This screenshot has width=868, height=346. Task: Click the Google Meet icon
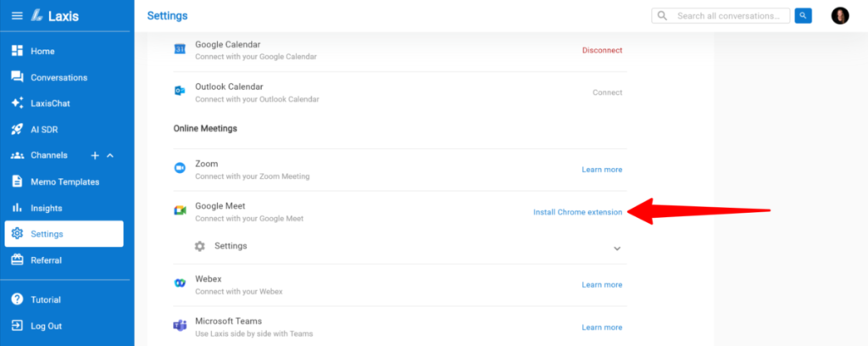pos(180,211)
